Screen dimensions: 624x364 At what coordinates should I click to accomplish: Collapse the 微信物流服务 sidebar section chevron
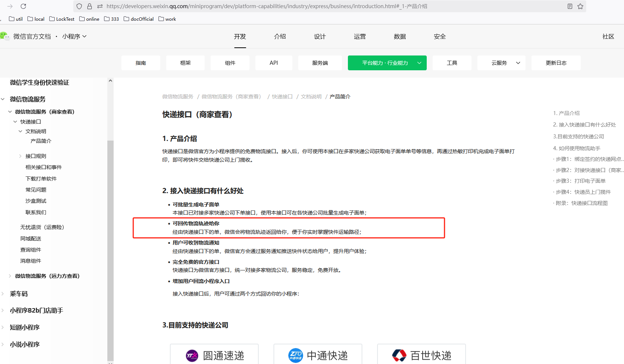(3, 99)
